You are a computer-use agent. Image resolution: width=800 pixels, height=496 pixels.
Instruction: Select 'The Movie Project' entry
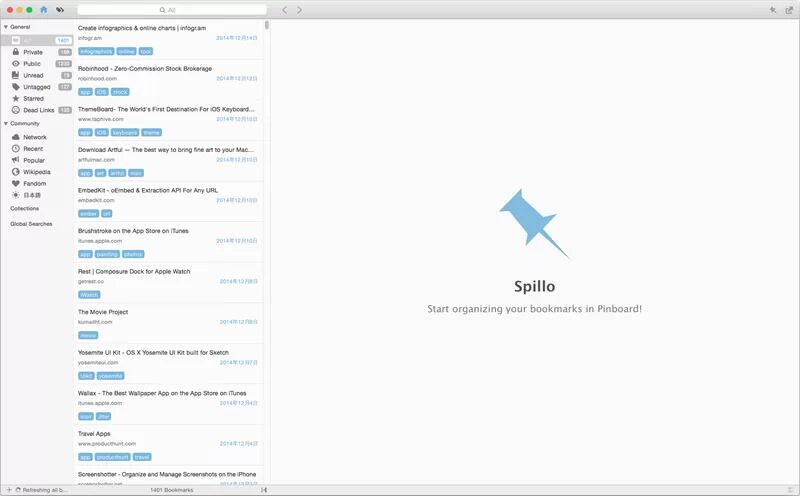(x=168, y=324)
